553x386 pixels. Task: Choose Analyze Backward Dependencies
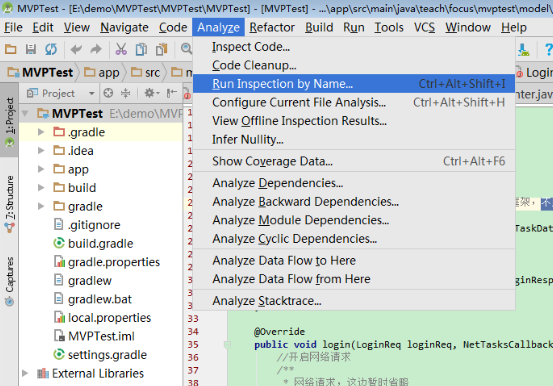coord(354,201)
